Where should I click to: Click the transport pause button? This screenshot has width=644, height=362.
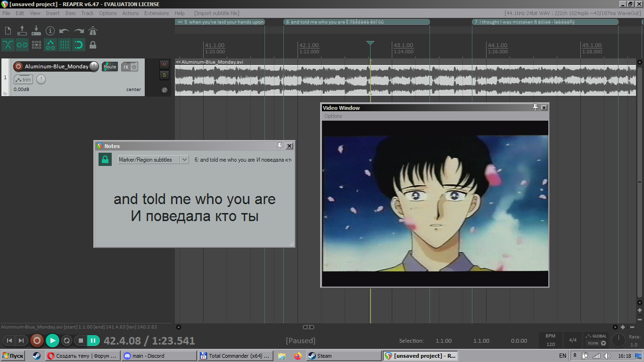pos(93,340)
